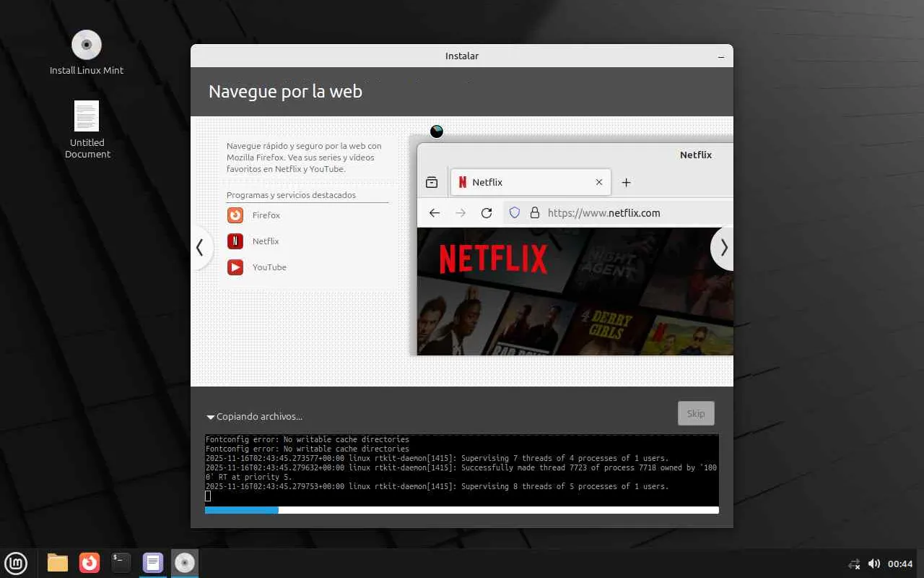Click the Instalar window title bar text

(462, 56)
